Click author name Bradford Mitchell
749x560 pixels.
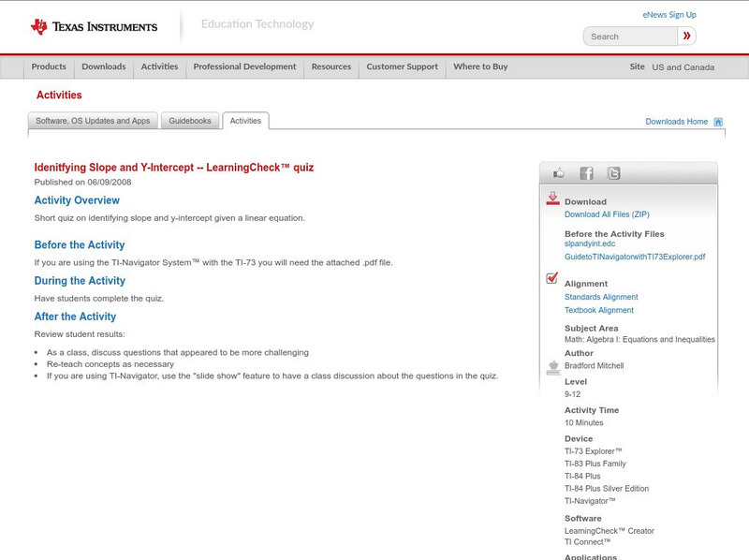(595, 365)
